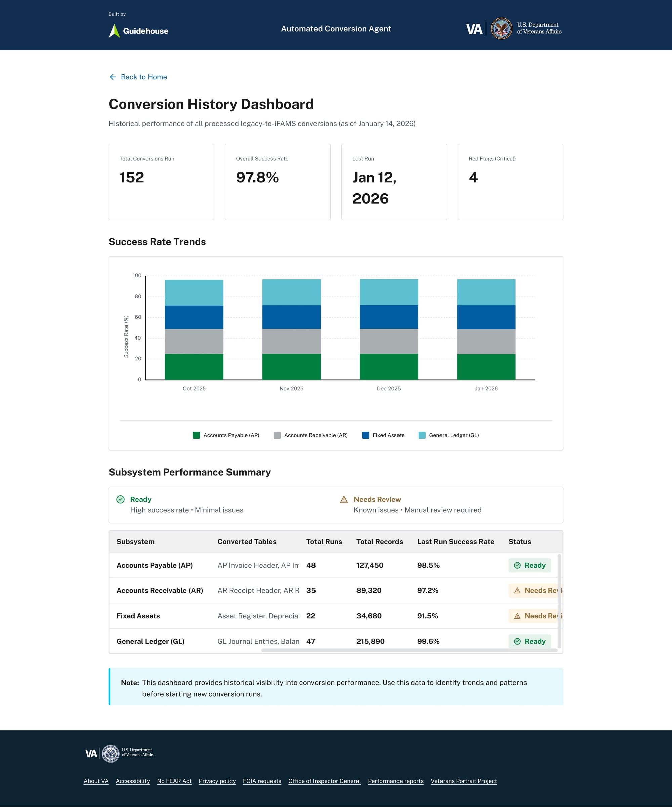Click the back arrow beside Back to Home
The image size is (672, 807).
click(x=113, y=77)
